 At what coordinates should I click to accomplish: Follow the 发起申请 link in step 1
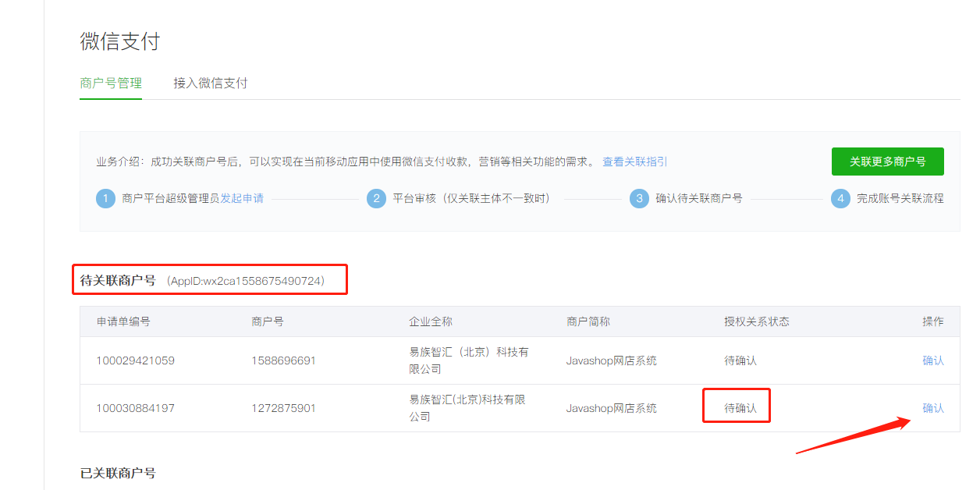coord(242,198)
